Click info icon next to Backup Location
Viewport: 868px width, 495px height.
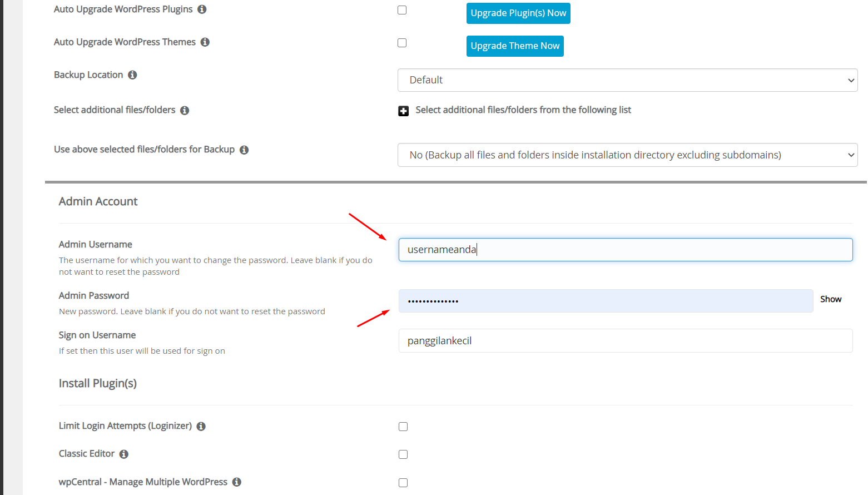(132, 75)
